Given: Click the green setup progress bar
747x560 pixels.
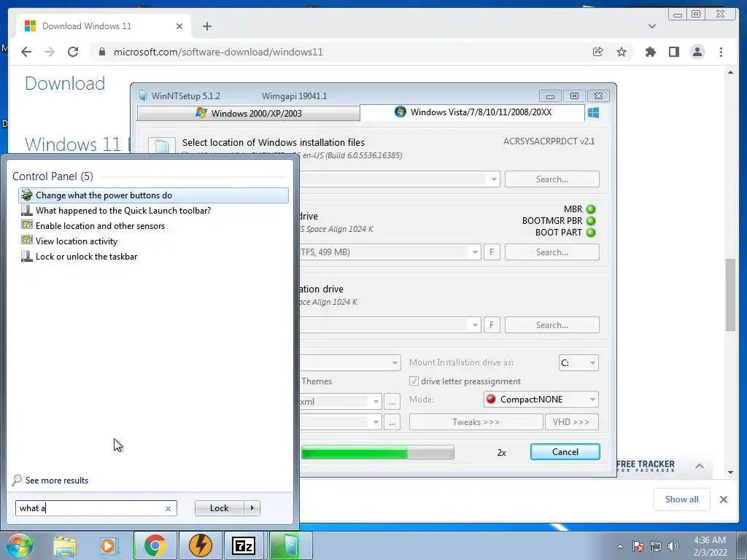Looking at the screenshot, I should pos(377,452).
